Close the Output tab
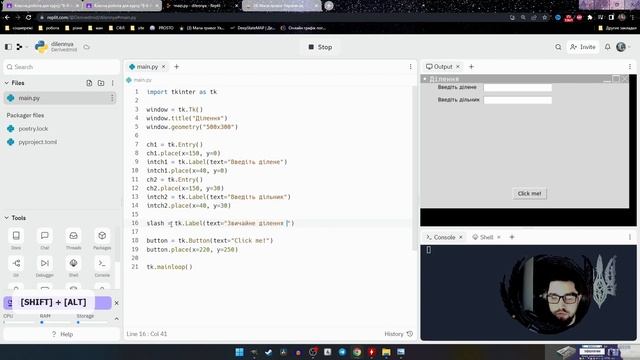The width and height of the screenshot is (640, 360). [458, 67]
